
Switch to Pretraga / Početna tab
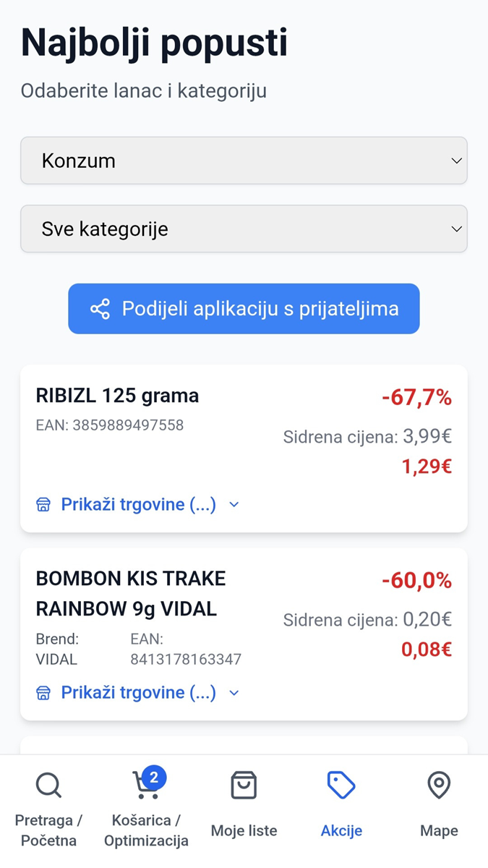(48, 830)
